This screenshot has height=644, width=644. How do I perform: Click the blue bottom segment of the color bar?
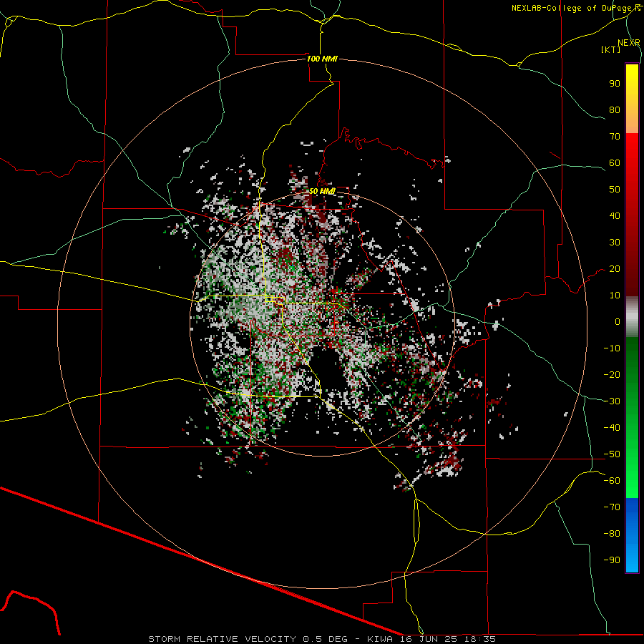coord(632,535)
